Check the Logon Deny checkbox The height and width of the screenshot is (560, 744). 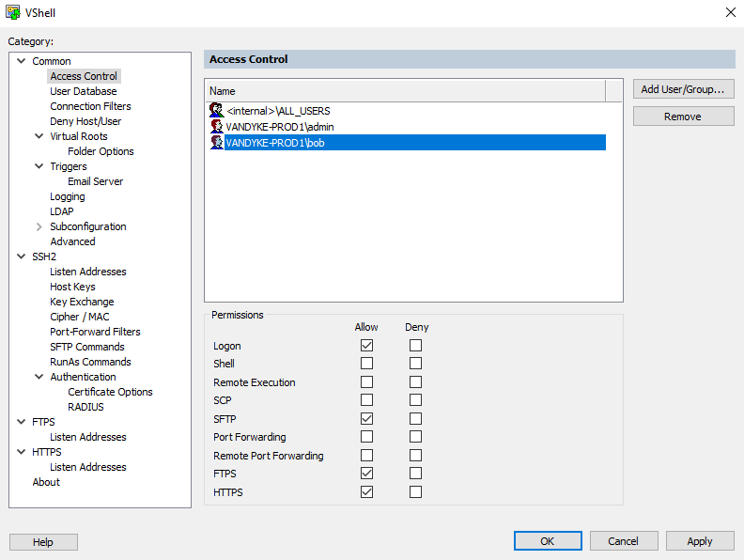(415, 346)
